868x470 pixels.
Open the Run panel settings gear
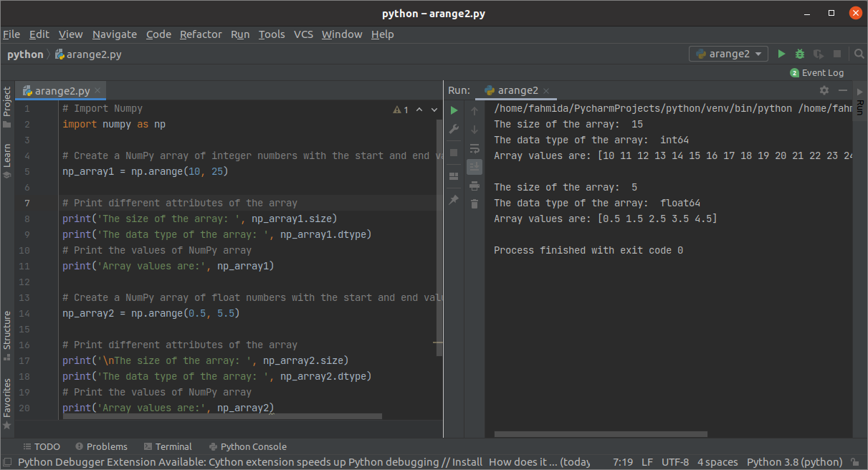click(x=824, y=90)
